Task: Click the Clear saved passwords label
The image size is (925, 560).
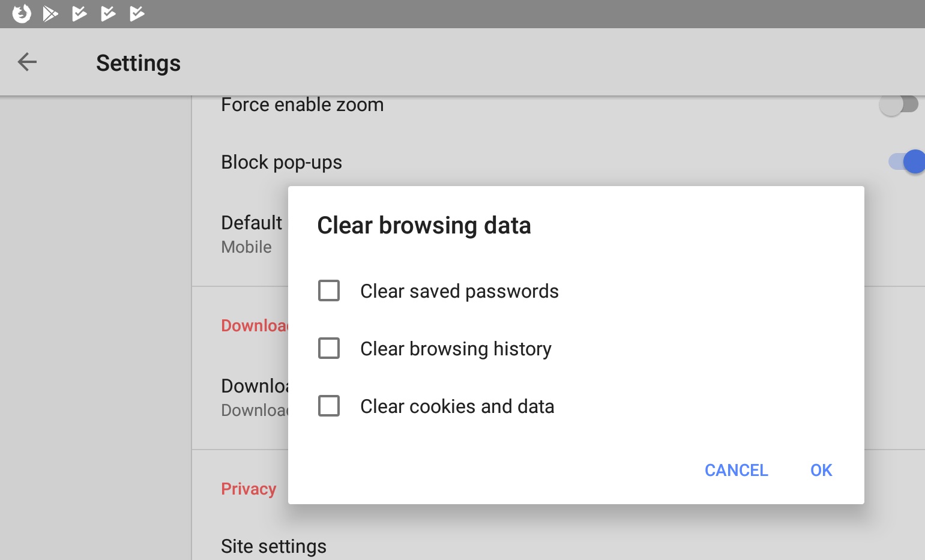Action: [x=459, y=291]
